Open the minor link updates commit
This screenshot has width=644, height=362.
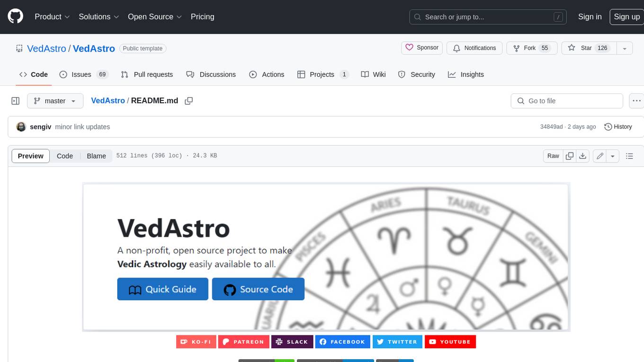click(82, 127)
